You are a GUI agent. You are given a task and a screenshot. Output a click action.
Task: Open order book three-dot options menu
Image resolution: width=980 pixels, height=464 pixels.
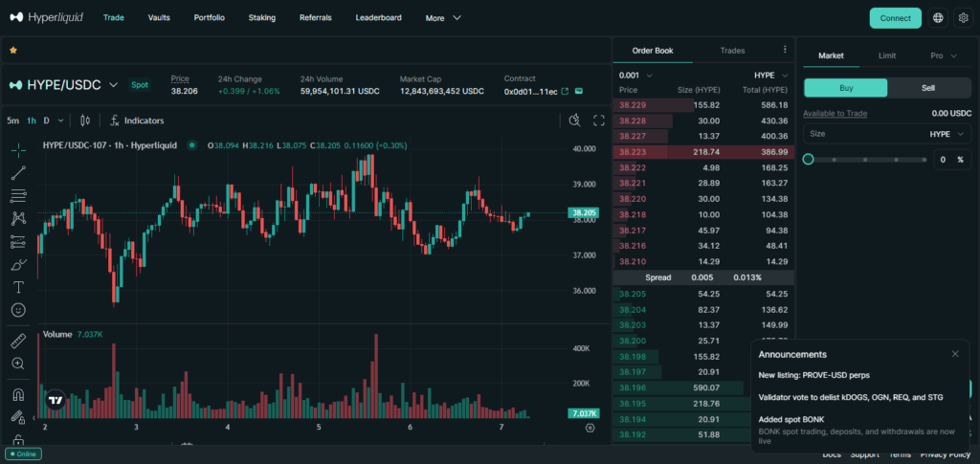coord(785,50)
